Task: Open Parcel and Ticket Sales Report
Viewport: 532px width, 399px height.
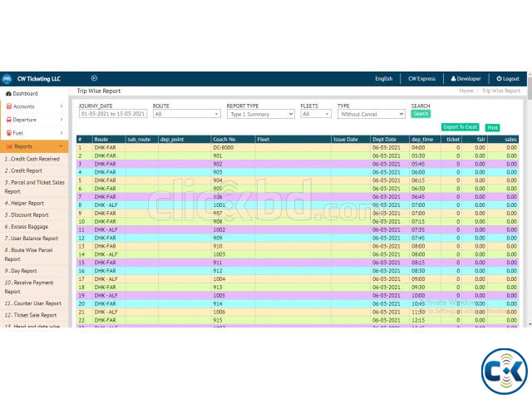Action: tap(34, 187)
